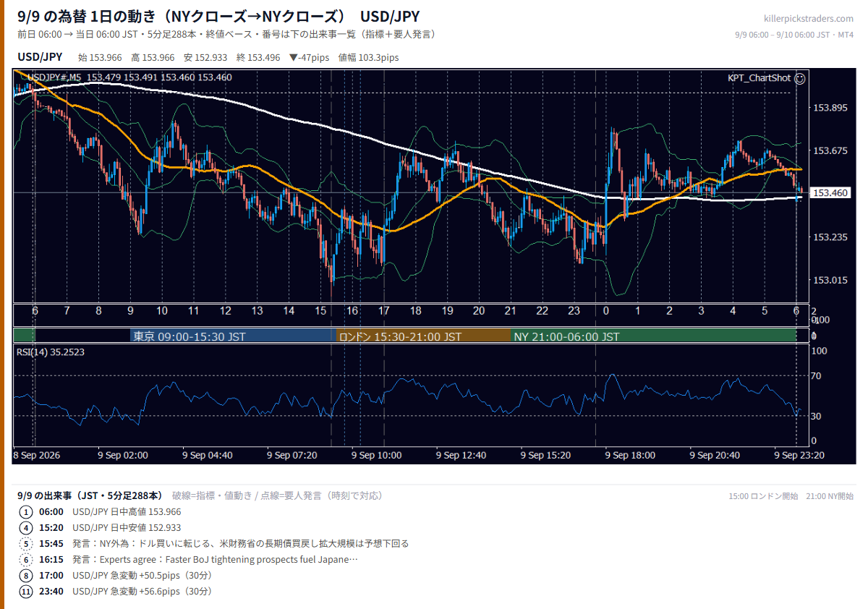The width and height of the screenshot is (868, 609).
Task: Click the 17:00 急変動 +50.5pips event text
Action: click(142, 575)
